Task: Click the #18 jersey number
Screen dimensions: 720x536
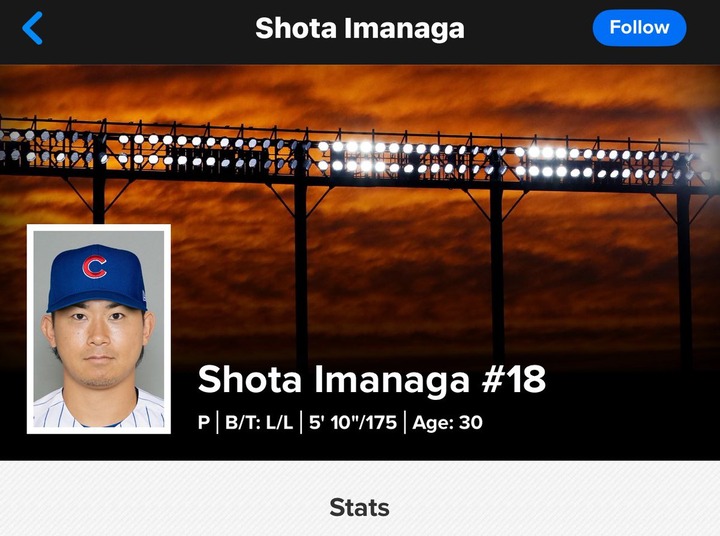Action: [x=514, y=379]
